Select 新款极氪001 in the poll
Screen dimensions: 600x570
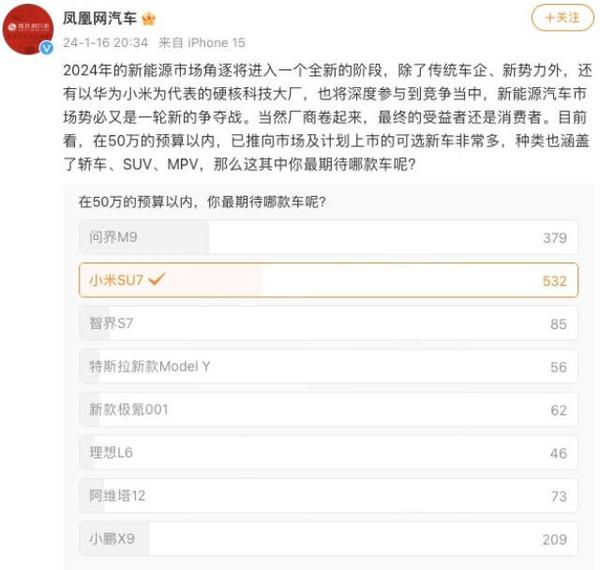328,410
